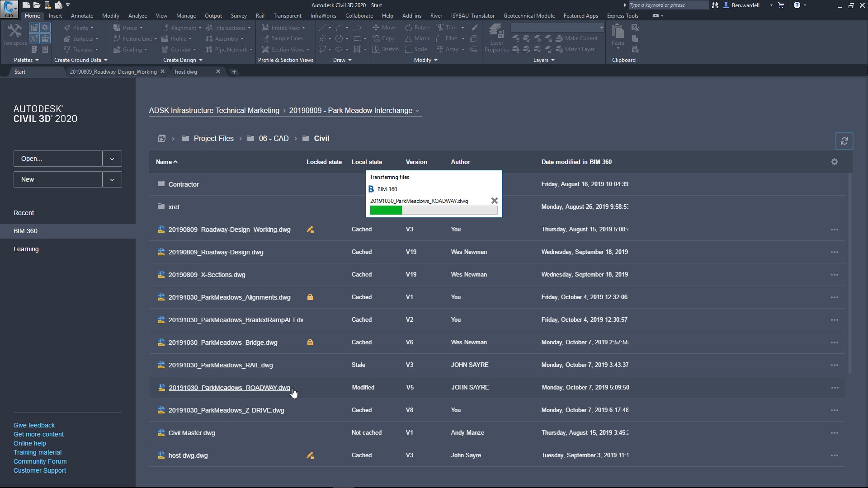Click the lock icon on Bridge.dwg row
Viewport: 868px width, 488px height.
(310, 343)
